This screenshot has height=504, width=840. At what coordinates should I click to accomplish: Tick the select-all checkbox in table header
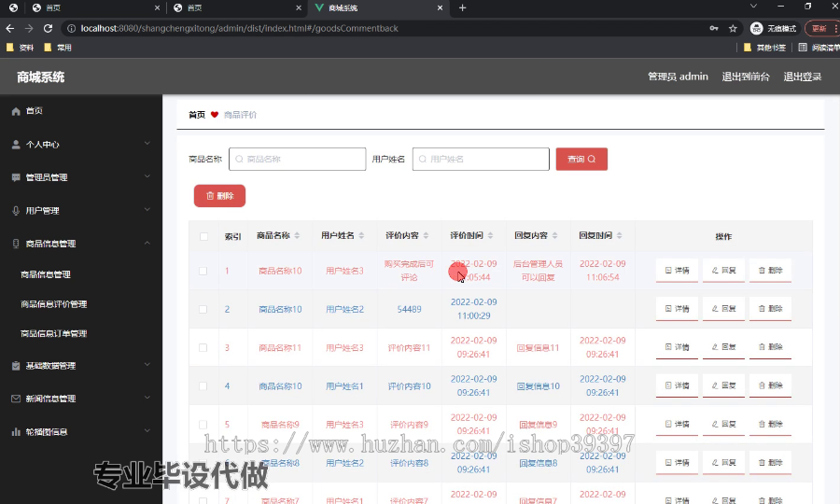click(x=203, y=236)
